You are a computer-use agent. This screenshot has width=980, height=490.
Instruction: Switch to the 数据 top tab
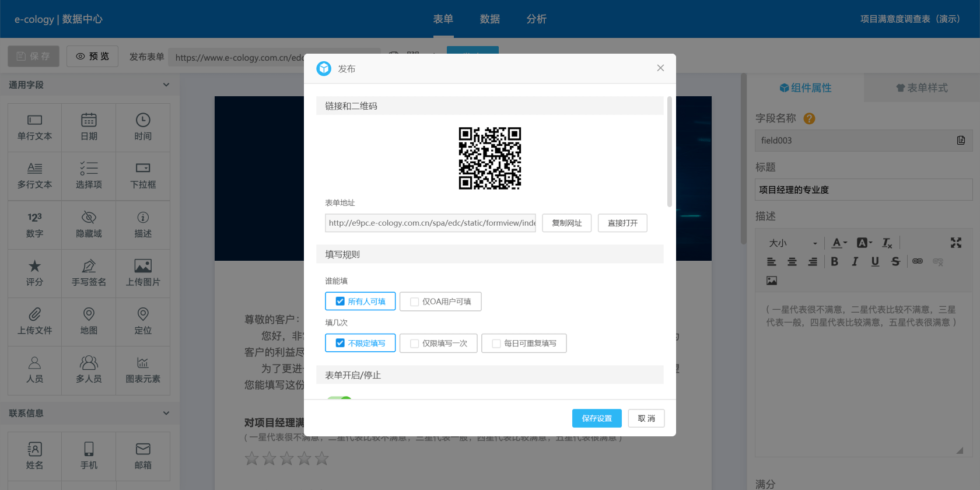click(490, 19)
